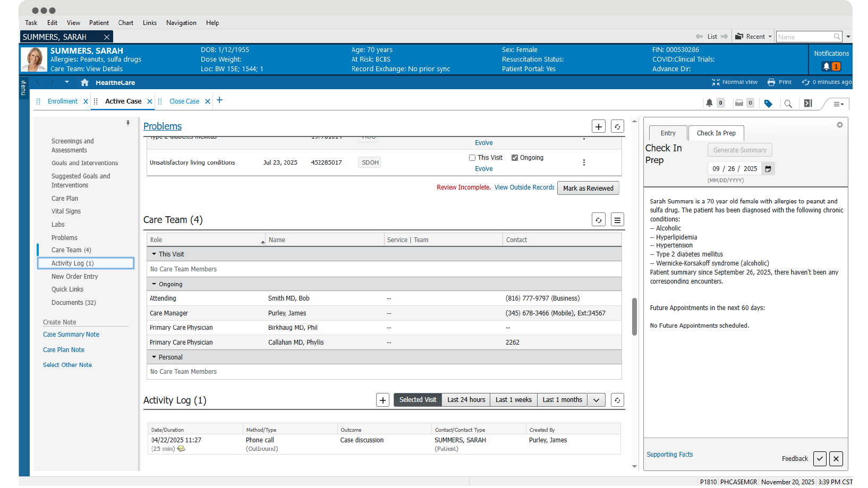The width and height of the screenshot is (868, 488).
Task: Open the Activity Log time range dropdown
Action: (x=597, y=400)
